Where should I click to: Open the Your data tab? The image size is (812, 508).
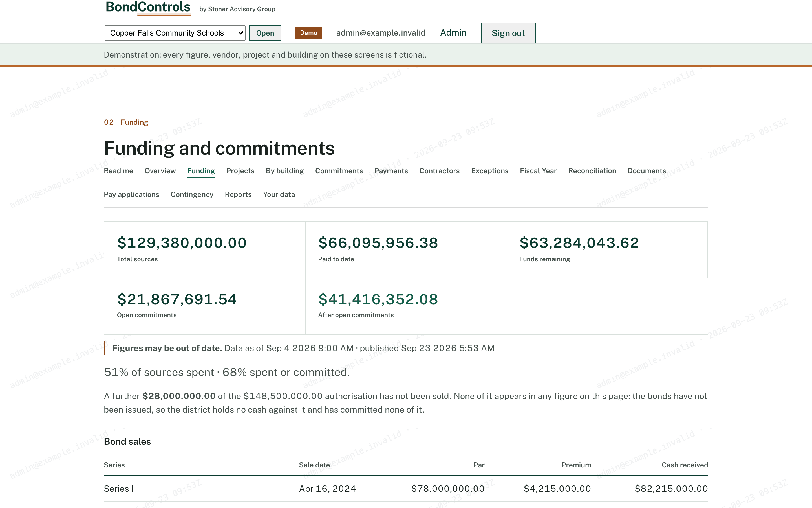[x=279, y=194]
